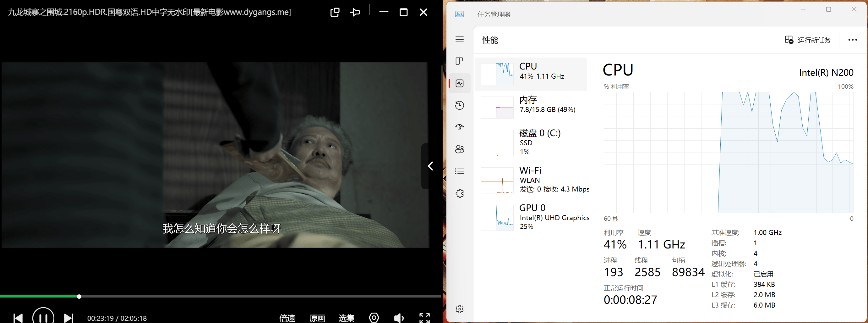Click the video progress bar handle
868x323 pixels.
(x=79, y=297)
